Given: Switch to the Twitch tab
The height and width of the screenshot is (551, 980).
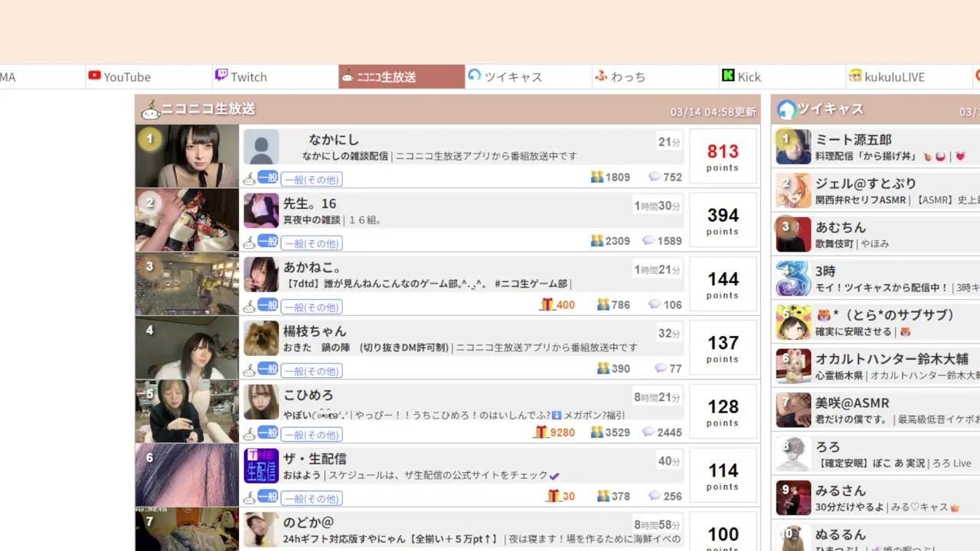Looking at the screenshot, I should click(276, 77).
